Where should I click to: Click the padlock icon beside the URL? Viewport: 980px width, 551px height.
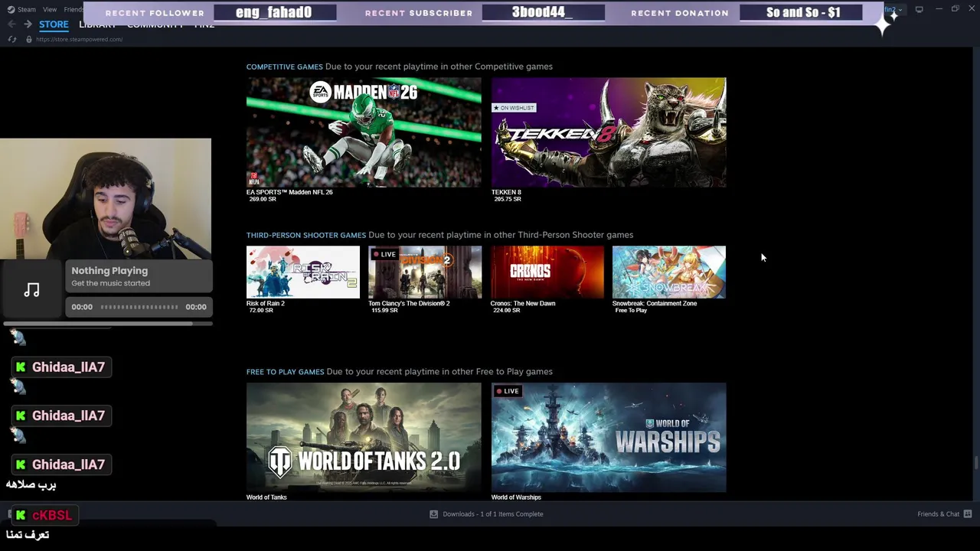click(x=29, y=39)
